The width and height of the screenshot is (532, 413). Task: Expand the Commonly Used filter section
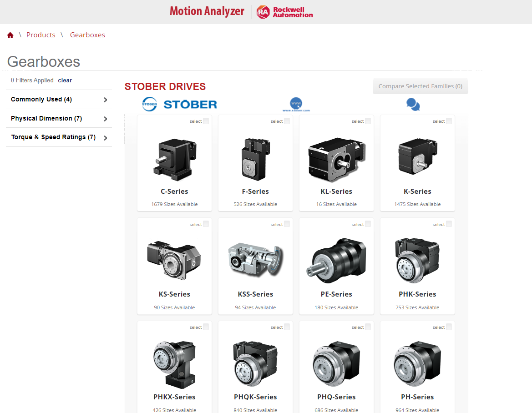[x=59, y=99]
